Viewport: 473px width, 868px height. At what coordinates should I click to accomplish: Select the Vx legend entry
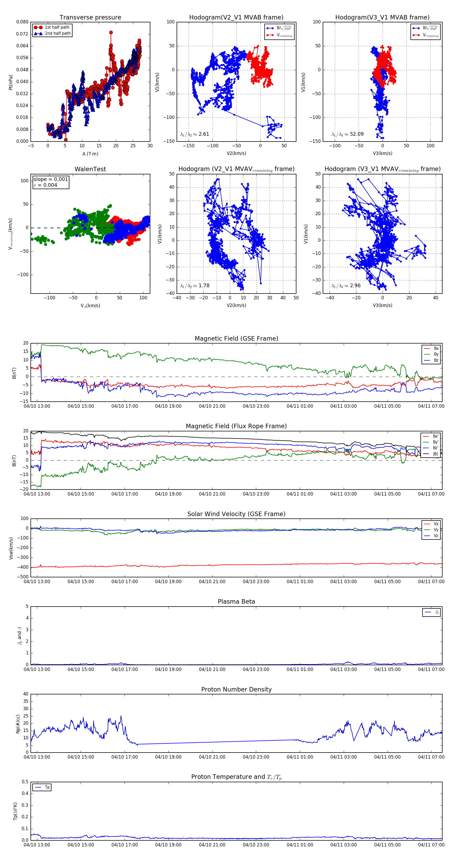[x=431, y=524]
